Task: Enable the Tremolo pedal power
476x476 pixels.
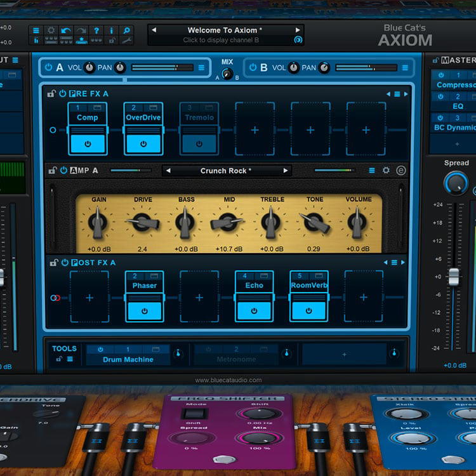Action: [199, 143]
